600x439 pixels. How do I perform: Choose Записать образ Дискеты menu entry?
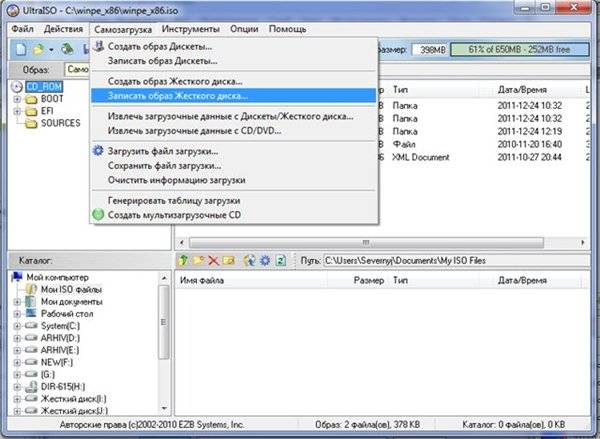[x=234, y=61]
